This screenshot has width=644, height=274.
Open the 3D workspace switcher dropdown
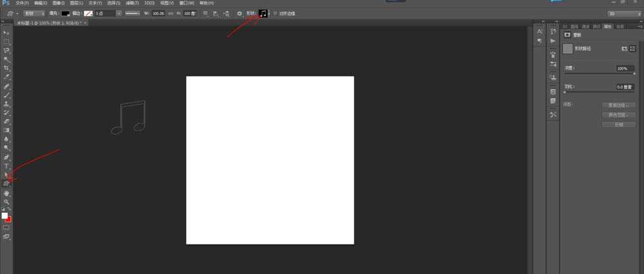(623, 14)
